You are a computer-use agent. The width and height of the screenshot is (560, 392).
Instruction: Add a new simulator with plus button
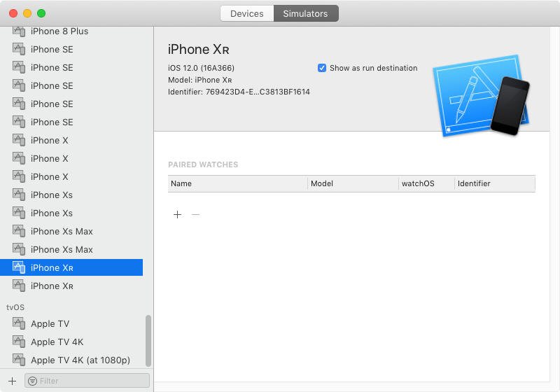tap(12, 381)
